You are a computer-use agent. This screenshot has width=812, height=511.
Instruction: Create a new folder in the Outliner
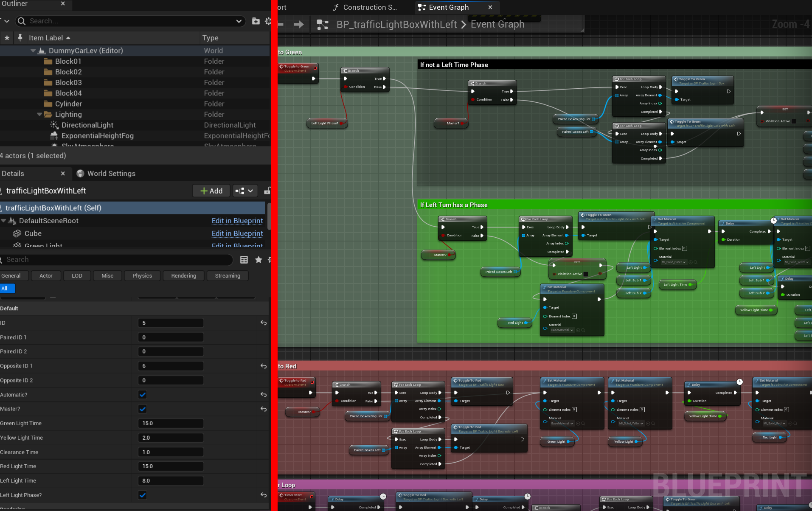256,21
